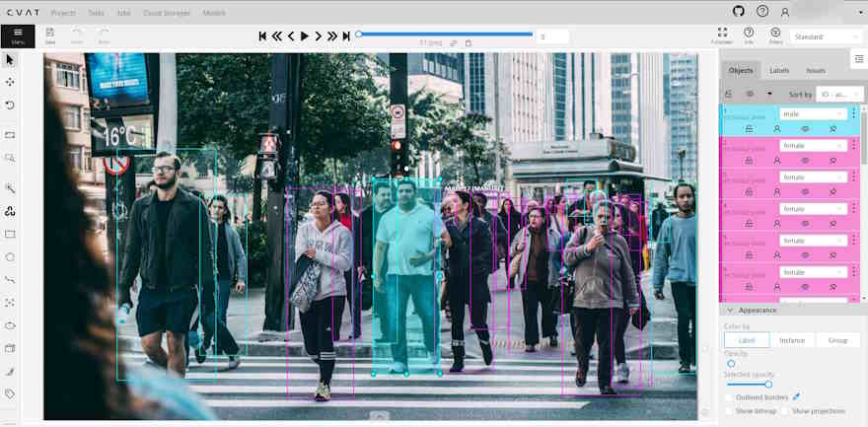
Task: Enable the Outlined borders checkbox
Action: [x=729, y=397]
